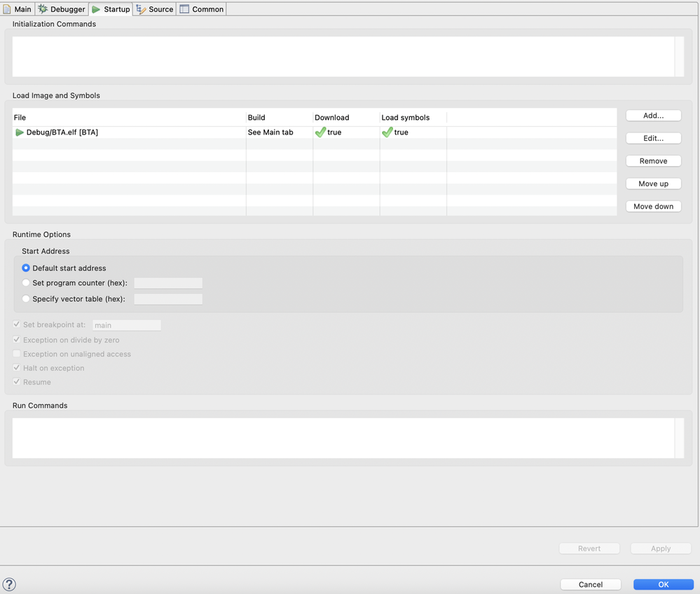Click the Source tab icon

[141, 9]
